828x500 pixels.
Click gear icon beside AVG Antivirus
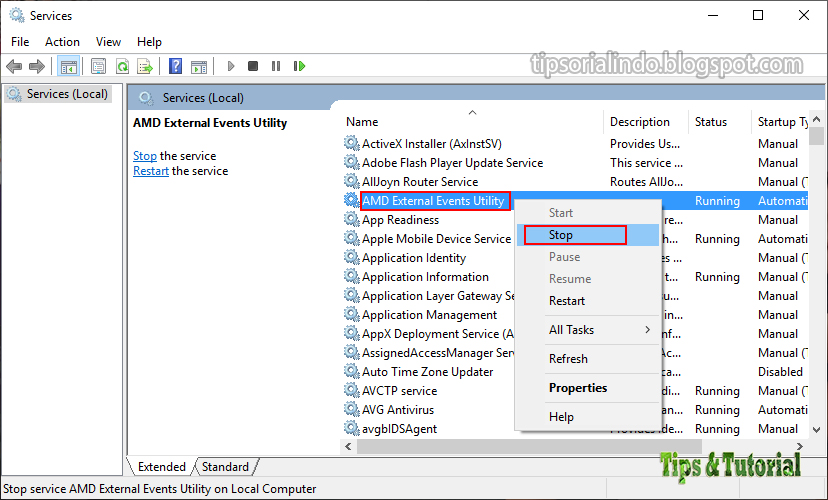tap(352, 409)
